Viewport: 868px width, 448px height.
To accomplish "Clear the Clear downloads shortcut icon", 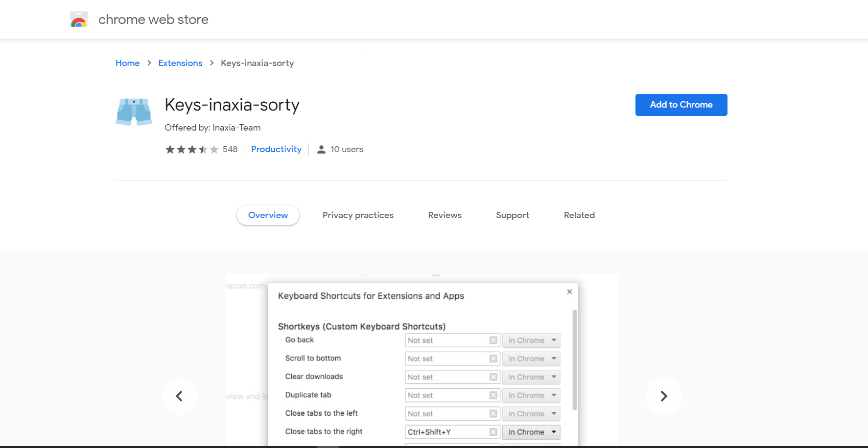I will pyautogui.click(x=493, y=377).
